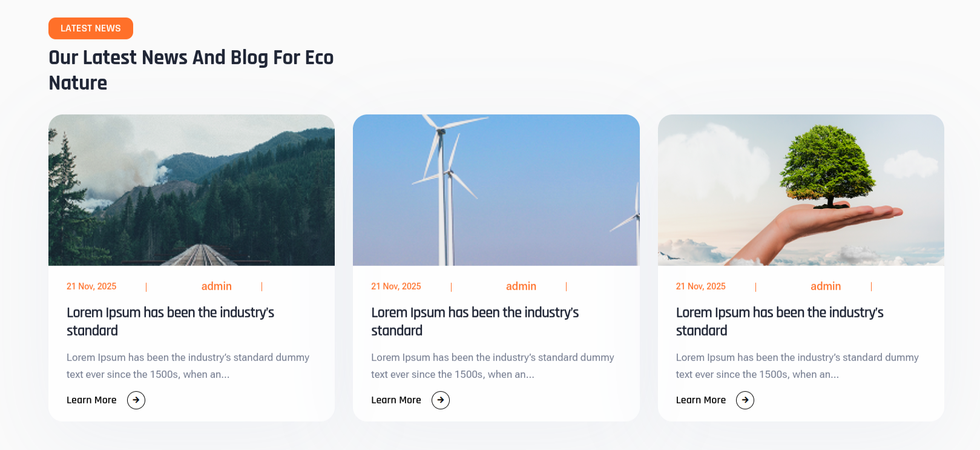
Task: Open first card's Lorem Ipsum title
Action: [x=170, y=322]
